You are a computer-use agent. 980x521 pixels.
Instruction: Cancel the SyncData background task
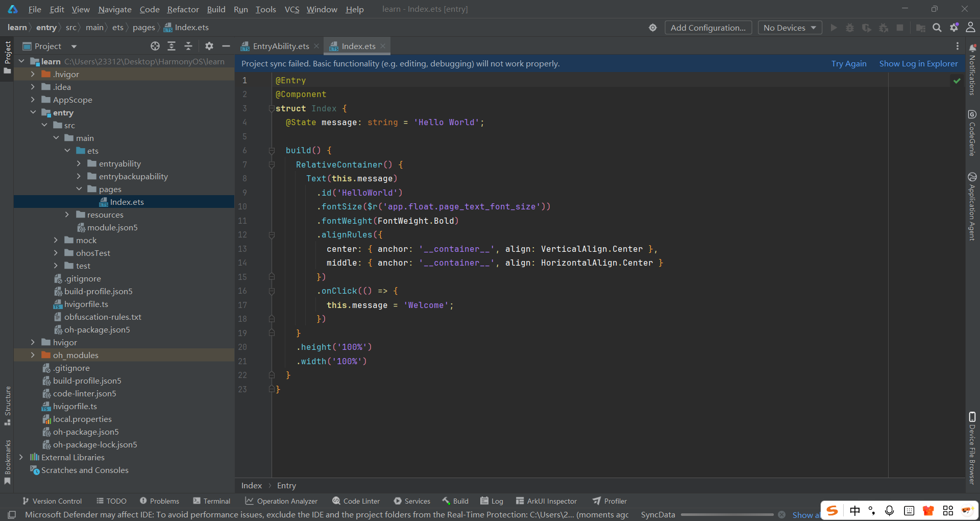tap(781, 515)
